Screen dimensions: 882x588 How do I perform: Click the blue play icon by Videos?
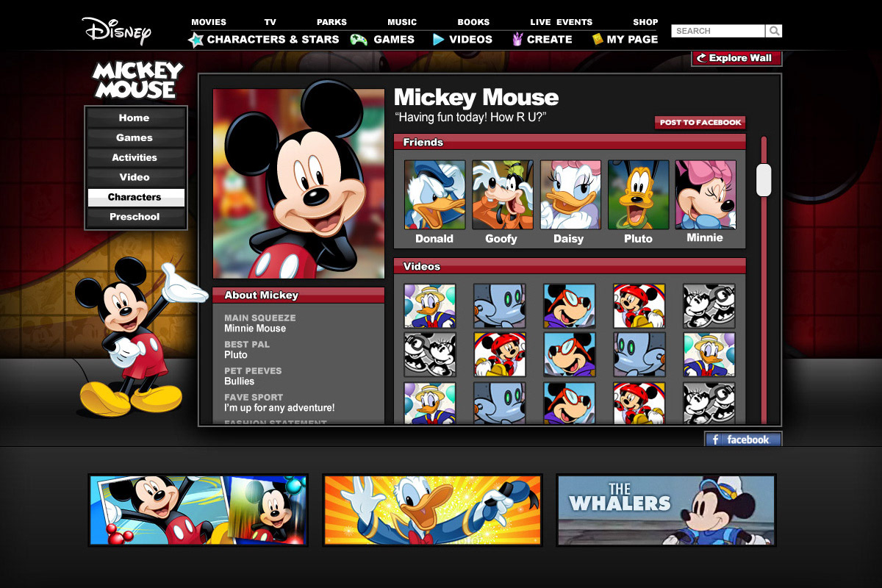[439, 40]
